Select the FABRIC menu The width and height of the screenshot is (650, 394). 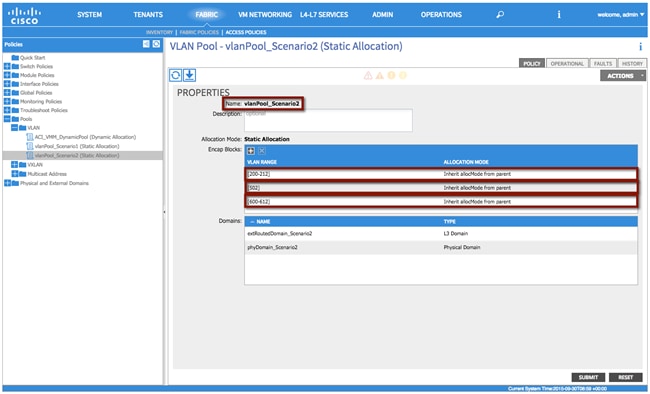click(x=206, y=15)
